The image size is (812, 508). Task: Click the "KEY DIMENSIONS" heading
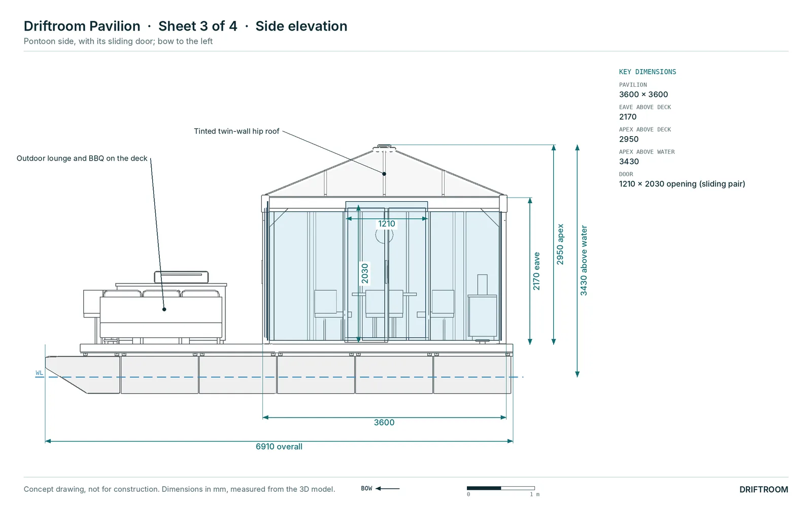click(648, 72)
